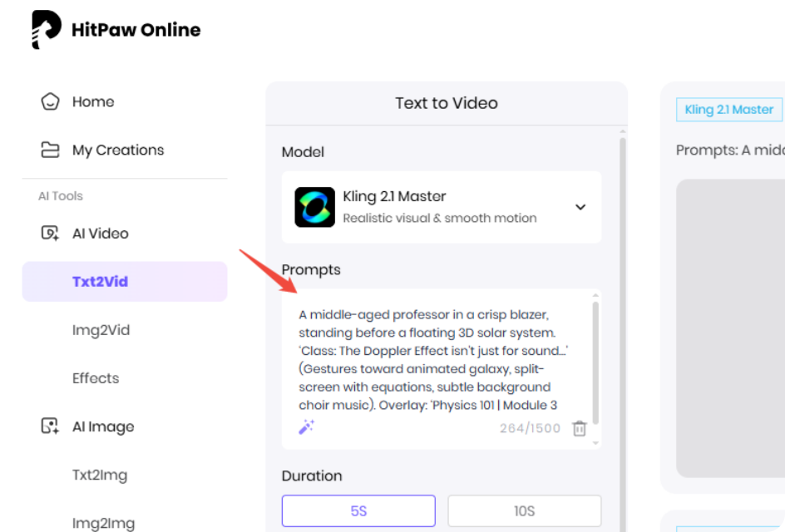This screenshot has width=785, height=532.
Task: Click the Kling 2.1 Master model name
Action: point(394,196)
